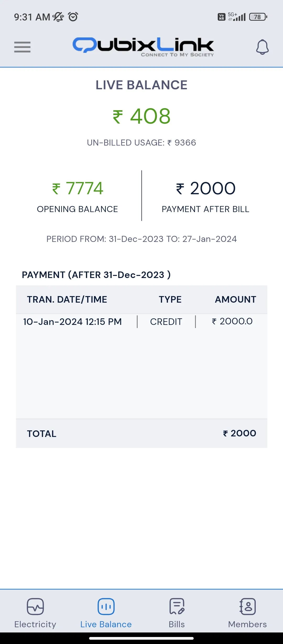Tap the period from 31-Dec-2023 text

(141, 239)
